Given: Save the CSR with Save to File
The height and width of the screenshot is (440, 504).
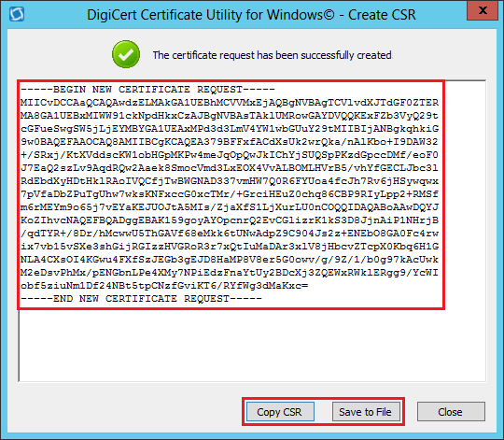Looking at the screenshot, I should [x=366, y=411].
